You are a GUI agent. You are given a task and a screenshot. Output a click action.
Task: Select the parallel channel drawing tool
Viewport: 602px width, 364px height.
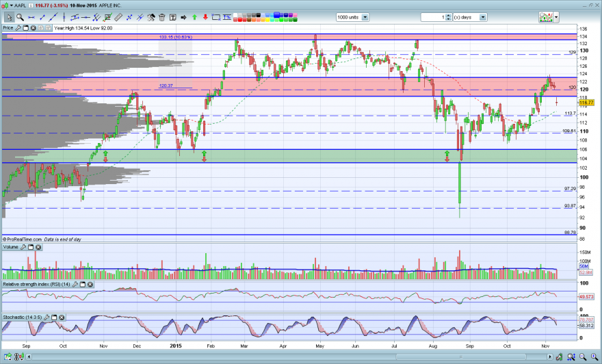[x=75, y=17]
